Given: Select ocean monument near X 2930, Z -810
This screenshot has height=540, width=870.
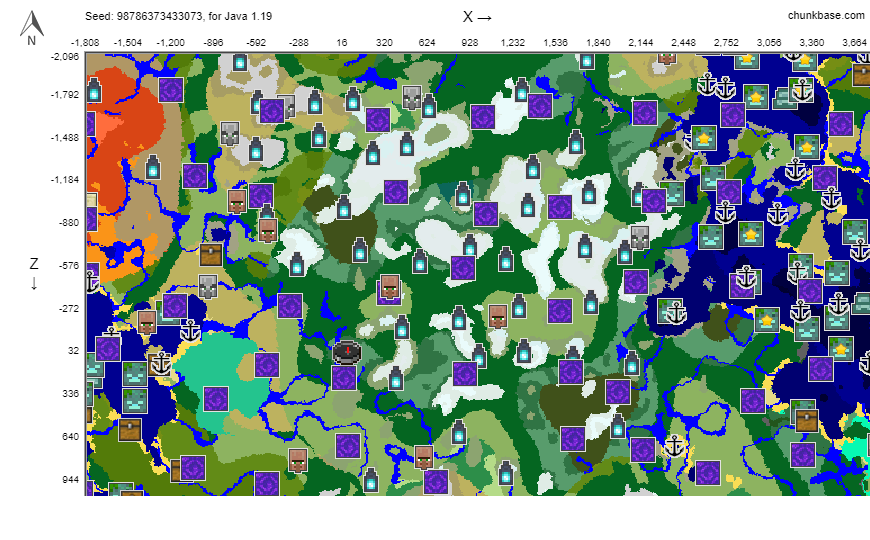Looking at the screenshot, I should (751, 234).
